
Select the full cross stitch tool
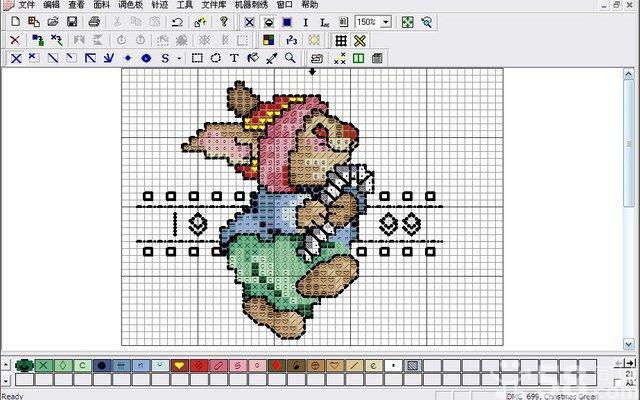coord(16,58)
